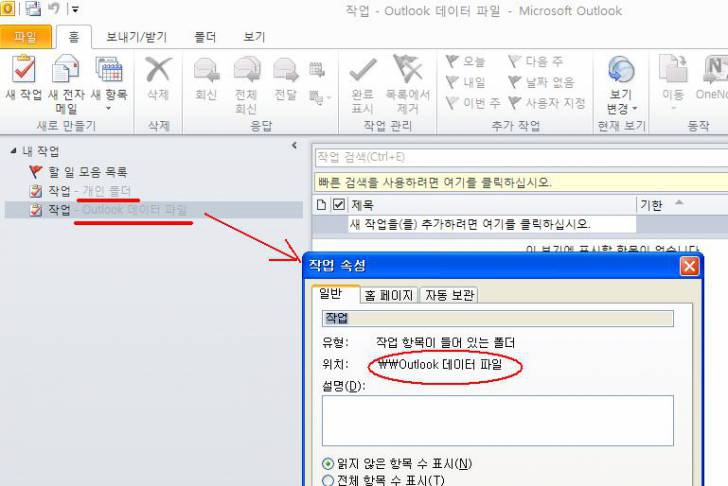Flag task for today (오늘)
This screenshot has height=486, width=728.
click(466, 61)
